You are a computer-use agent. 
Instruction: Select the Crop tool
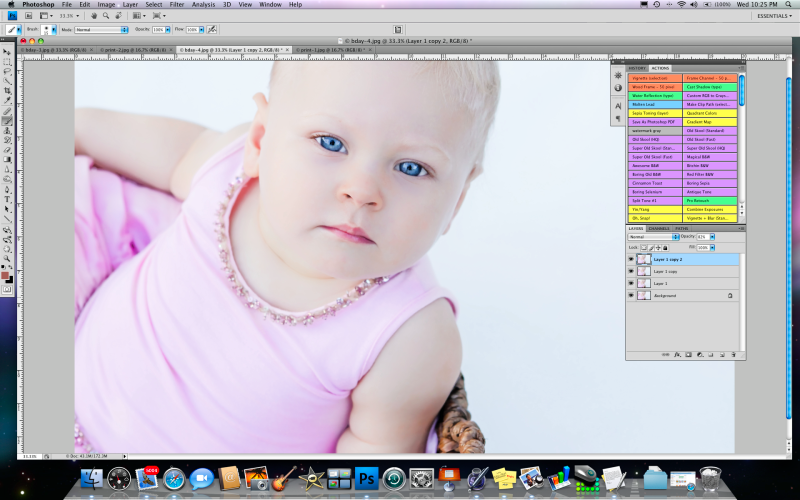click(x=7, y=91)
